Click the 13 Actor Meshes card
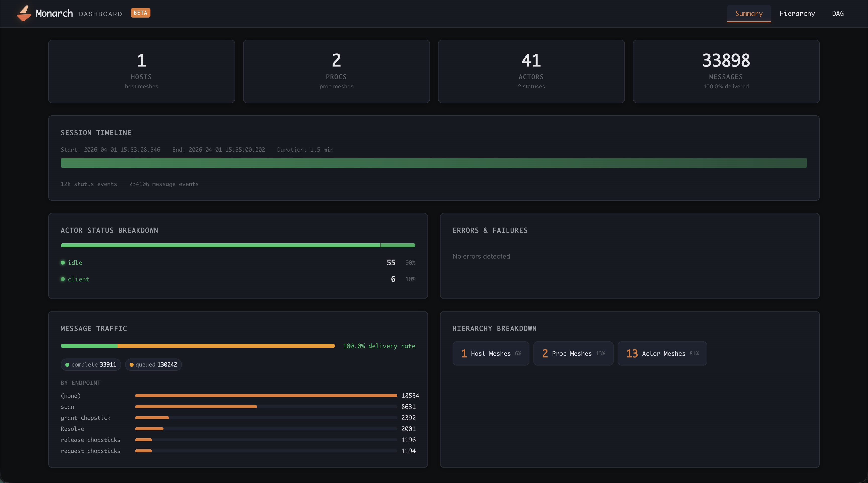The width and height of the screenshot is (868, 483). [662, 353]
